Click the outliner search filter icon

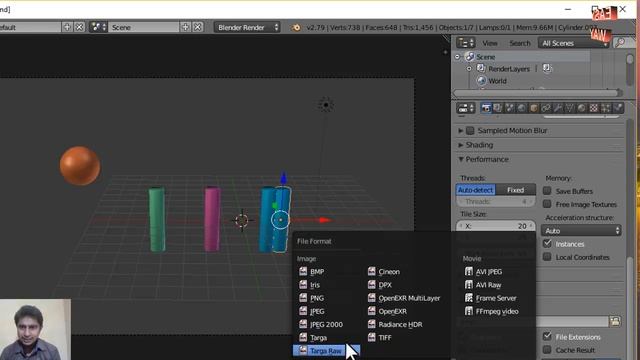(x=620, y=43)
